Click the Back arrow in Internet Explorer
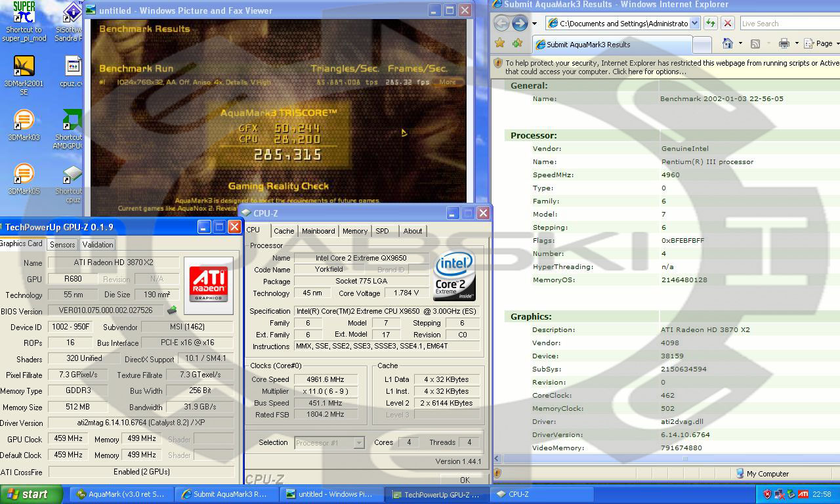Viewport: 840px width, 504px height. [502, 24]
